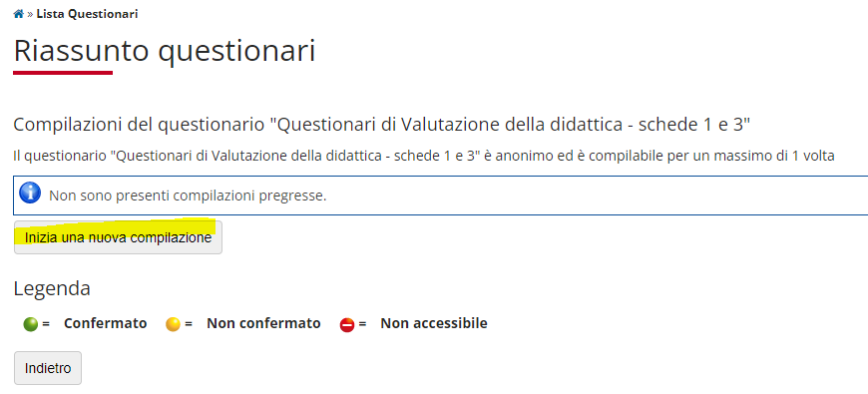
Task: Click the 'Non sono presenti compilazioni pregresse' message
Action: (189, 196)
